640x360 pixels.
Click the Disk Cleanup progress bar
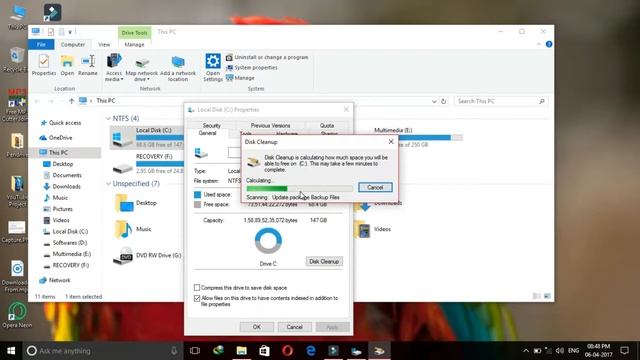pos(299,189)
